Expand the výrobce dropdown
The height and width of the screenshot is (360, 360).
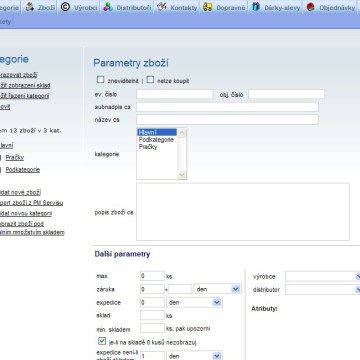[x=323, y=276]
